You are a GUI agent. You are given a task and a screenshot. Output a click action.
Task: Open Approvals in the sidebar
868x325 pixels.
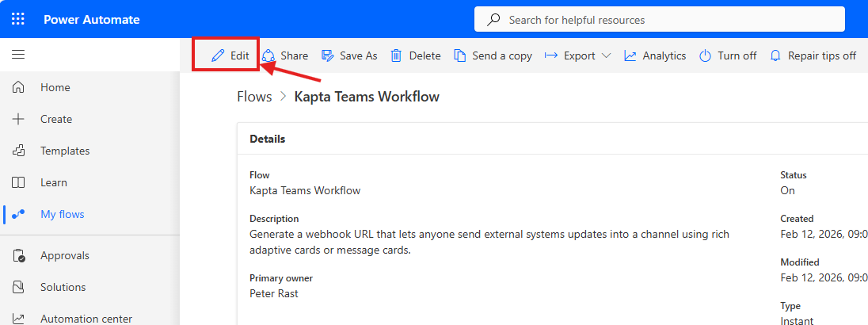(64, 255)
